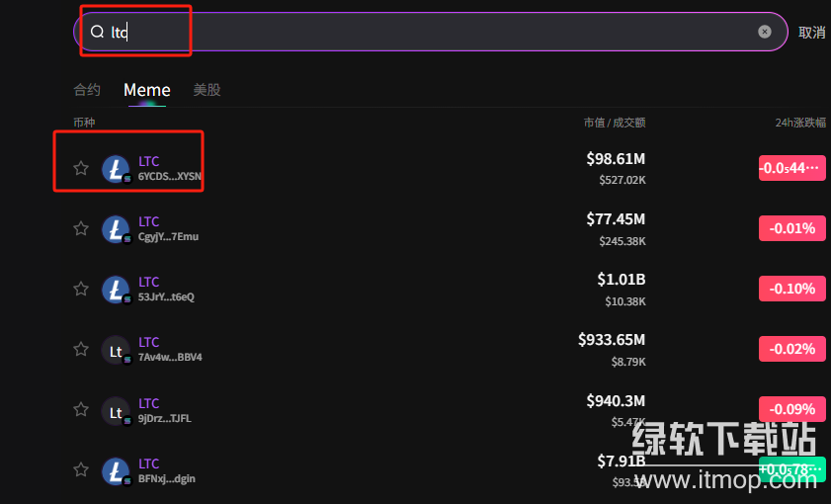Screen dimensions: 831x504
Task: Click the Lt logo for 9jDrz...TJFL
Action: point(116,410)
